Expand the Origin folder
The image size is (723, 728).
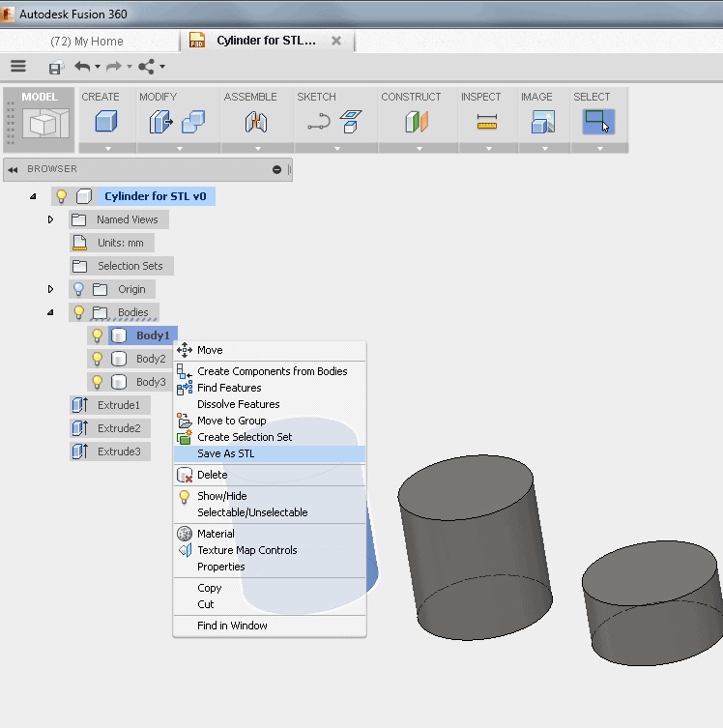pos(50,289)
